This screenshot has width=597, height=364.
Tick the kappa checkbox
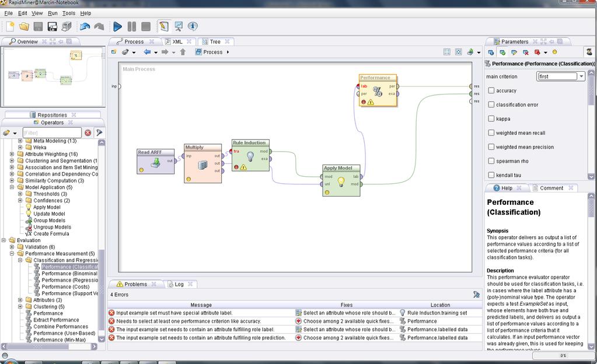[491, 119]
